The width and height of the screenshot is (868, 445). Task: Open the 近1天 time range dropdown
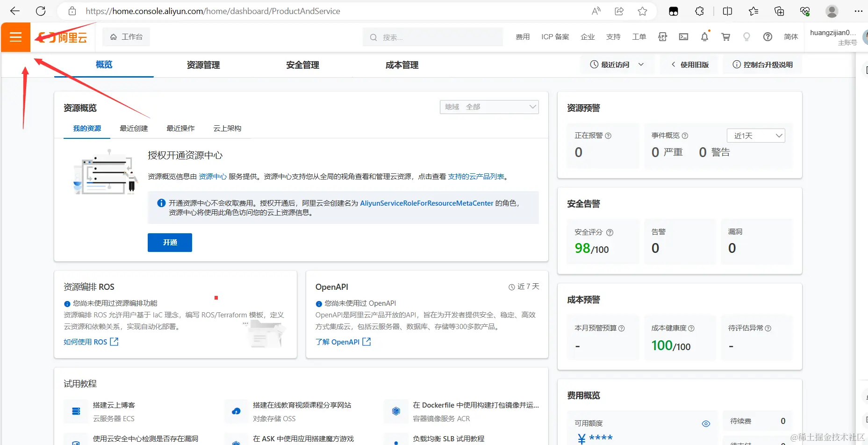coord(756,136)
